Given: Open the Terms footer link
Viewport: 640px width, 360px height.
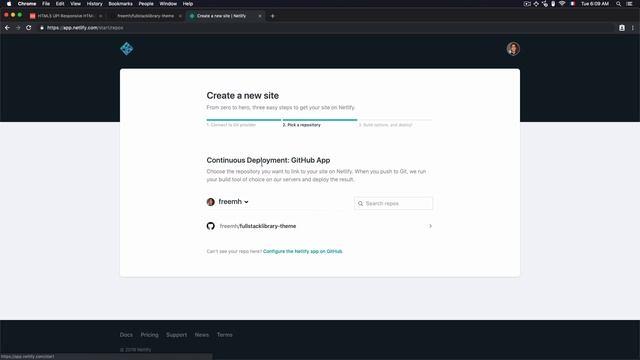Looking at the screenshot, I should pos(224,335).
